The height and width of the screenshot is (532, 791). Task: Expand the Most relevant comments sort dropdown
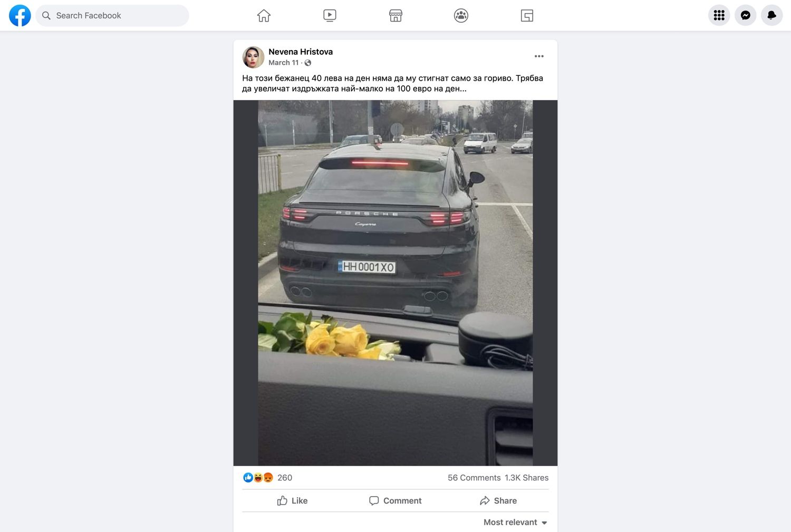pyautogui.click(x=515, y=523)
